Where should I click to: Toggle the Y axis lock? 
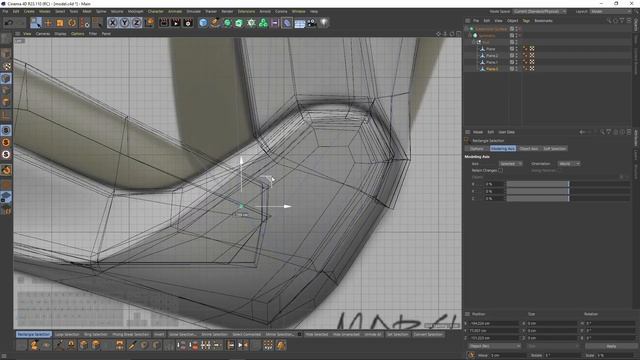[124, 23]
